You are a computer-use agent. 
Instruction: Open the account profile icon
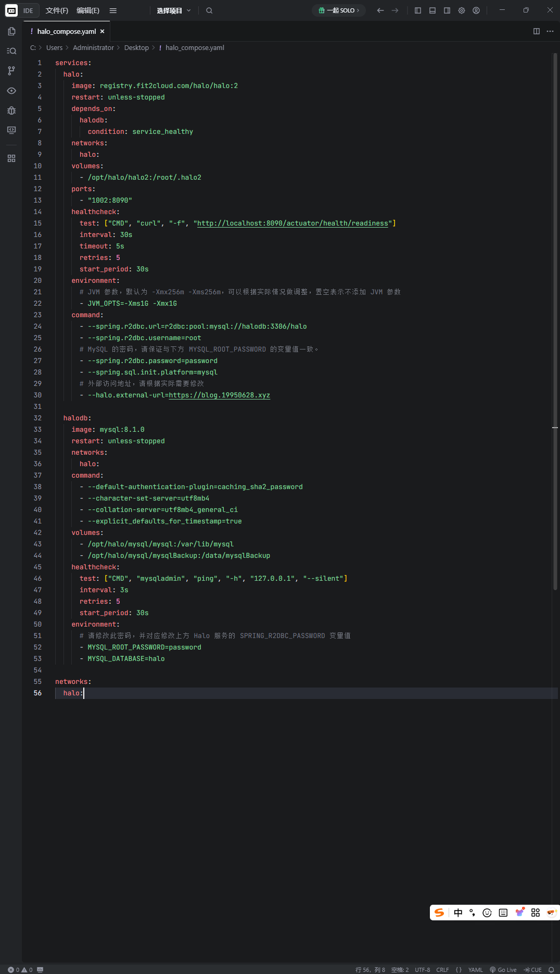pos(476,10)
